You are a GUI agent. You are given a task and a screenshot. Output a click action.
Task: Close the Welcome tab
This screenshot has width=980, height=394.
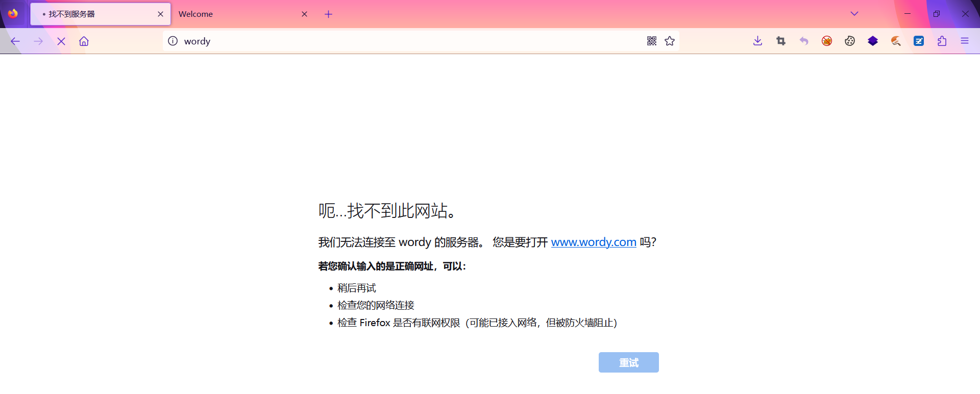304,14
